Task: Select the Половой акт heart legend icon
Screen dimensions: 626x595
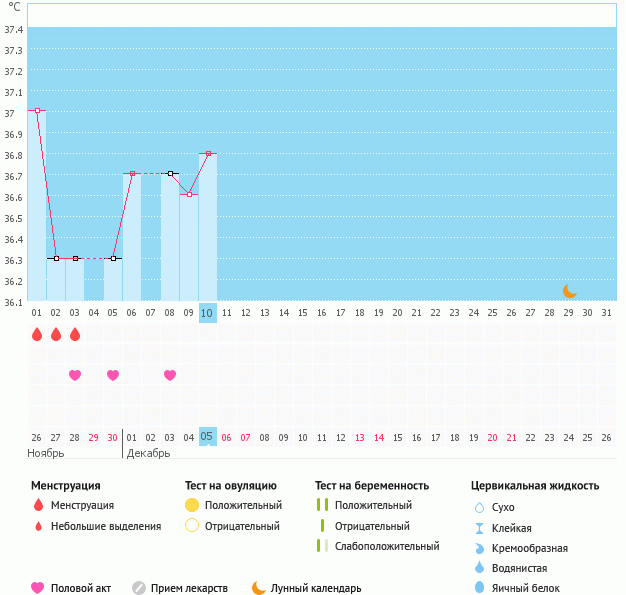Action: click(x=38, y=588)
